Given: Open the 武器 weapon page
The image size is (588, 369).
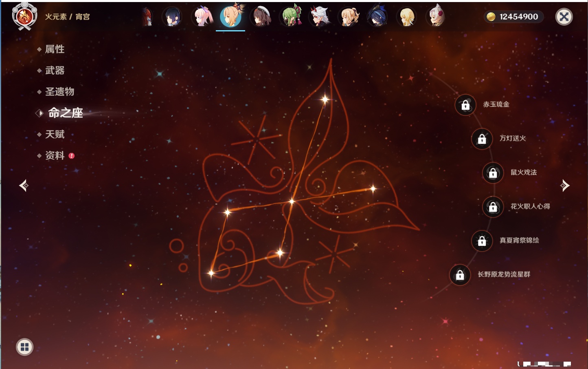Looking at the screenshot, I should (55, 71).
